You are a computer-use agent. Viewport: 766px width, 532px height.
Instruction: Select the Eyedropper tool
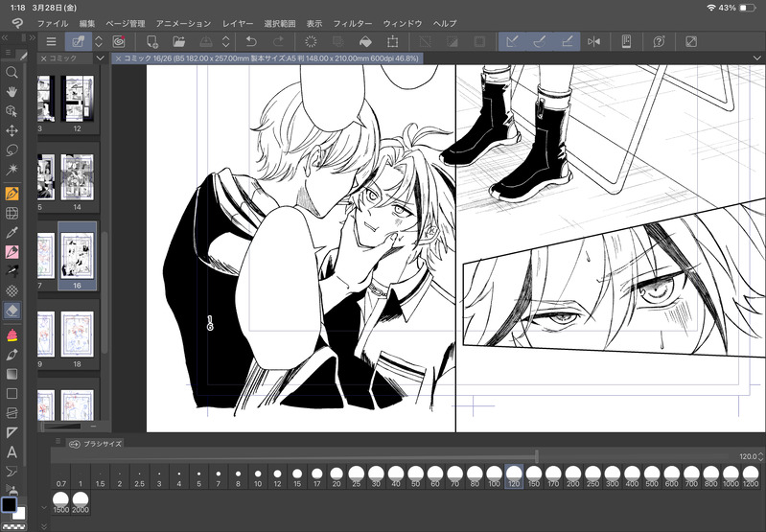tap(12, 233)
